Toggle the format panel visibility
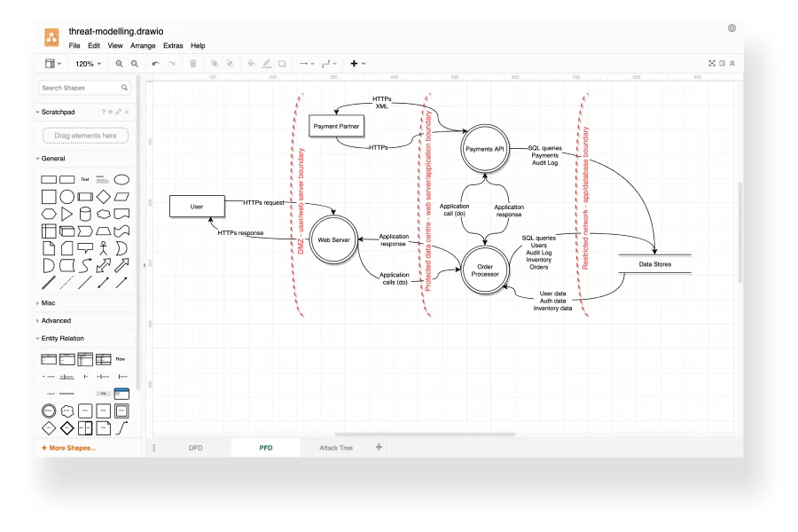The image size is (798, 532). 723,64
